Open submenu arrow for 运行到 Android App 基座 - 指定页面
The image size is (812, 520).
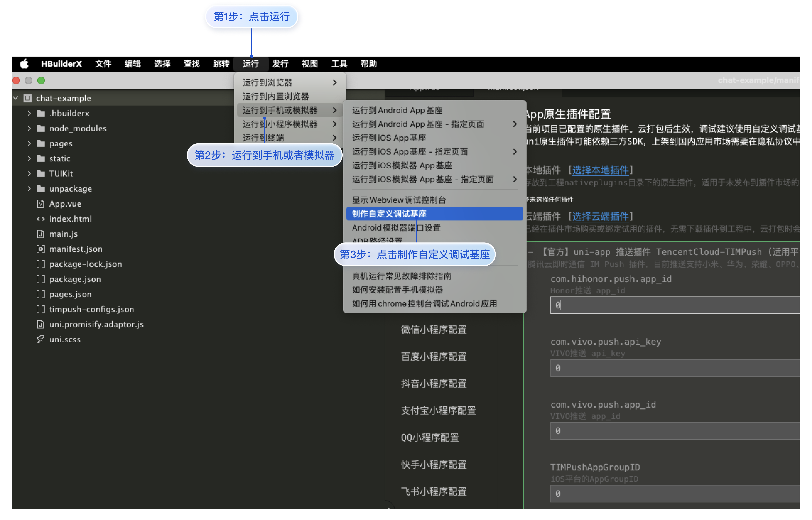click(514, 124)
